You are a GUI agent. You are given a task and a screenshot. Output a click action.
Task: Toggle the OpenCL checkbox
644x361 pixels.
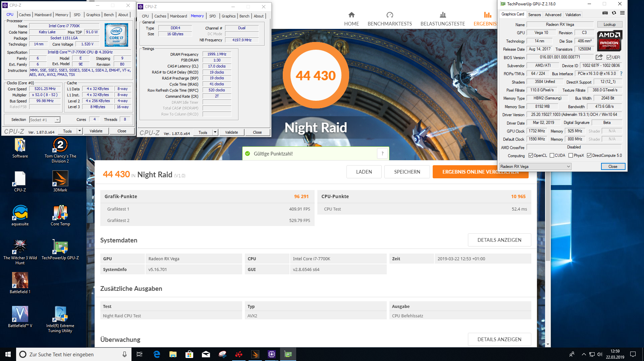531,155
